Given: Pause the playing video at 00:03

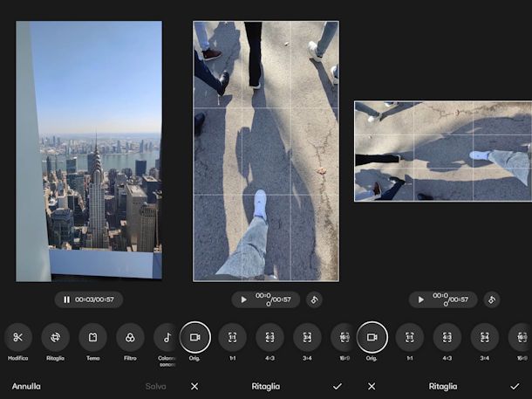Looking at the screenshot, I should (x=67, y=299).
